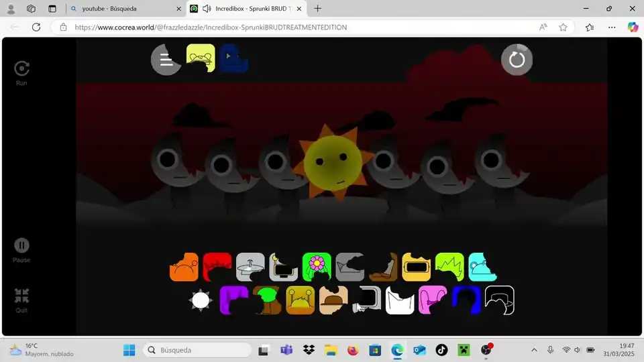Pick the gray cymbal character icon
644x362 pixels.
pyautogui.click(x=250, y=267)
